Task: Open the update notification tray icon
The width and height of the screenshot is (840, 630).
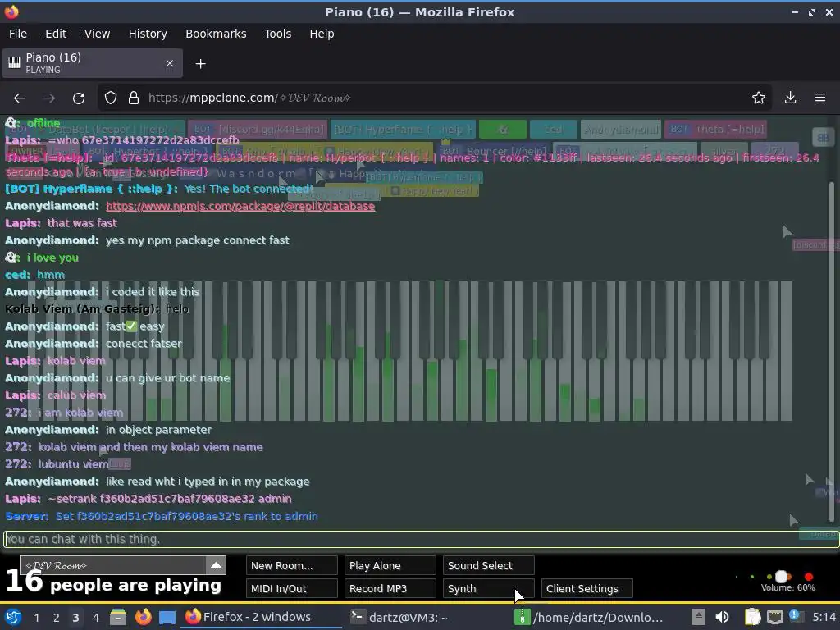Action: pyautogui.click(x=795, y=616)
